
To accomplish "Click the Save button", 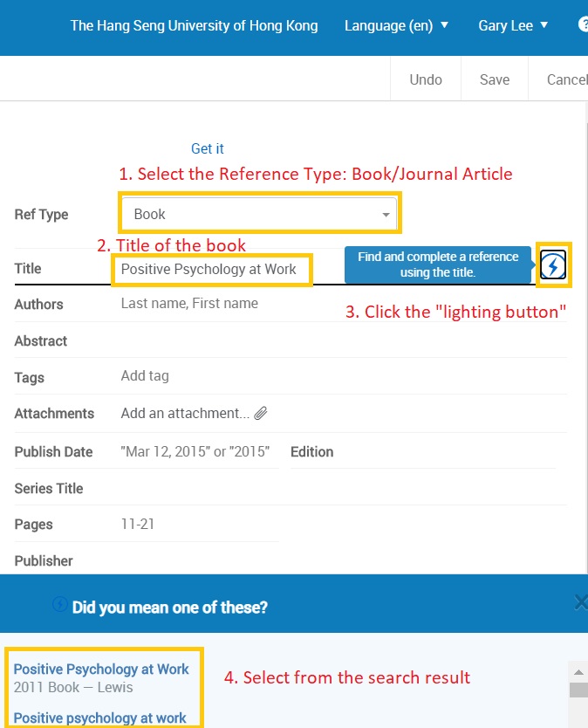I will (x=495, y=79).
